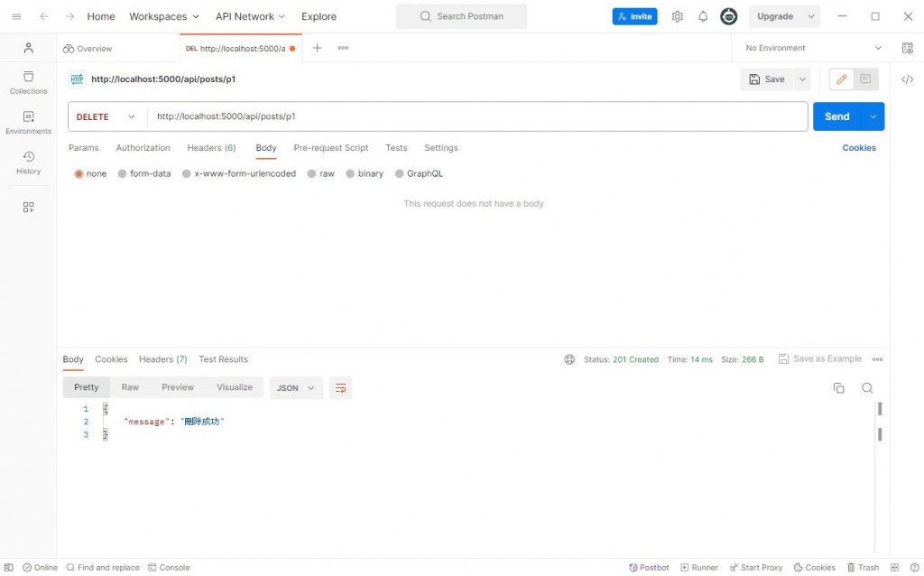This screenshot has width=924, height=576.
Task: Search the response with magnifier icon
Action: [x=867, y=388]
